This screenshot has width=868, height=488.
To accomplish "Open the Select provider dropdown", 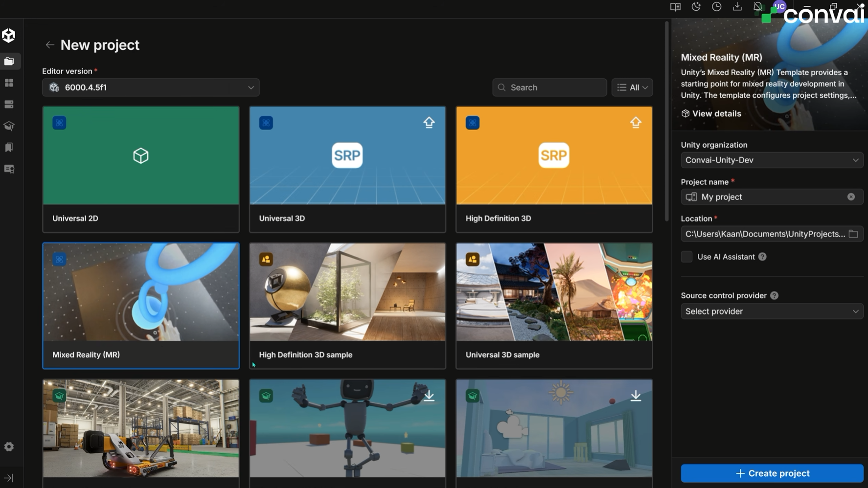I will tap(772, 311).
